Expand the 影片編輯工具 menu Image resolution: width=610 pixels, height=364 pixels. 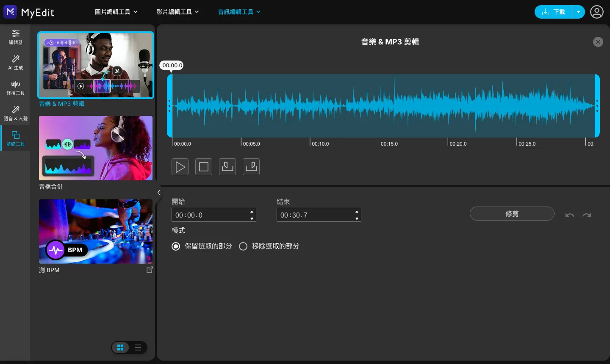pos(177,12)
